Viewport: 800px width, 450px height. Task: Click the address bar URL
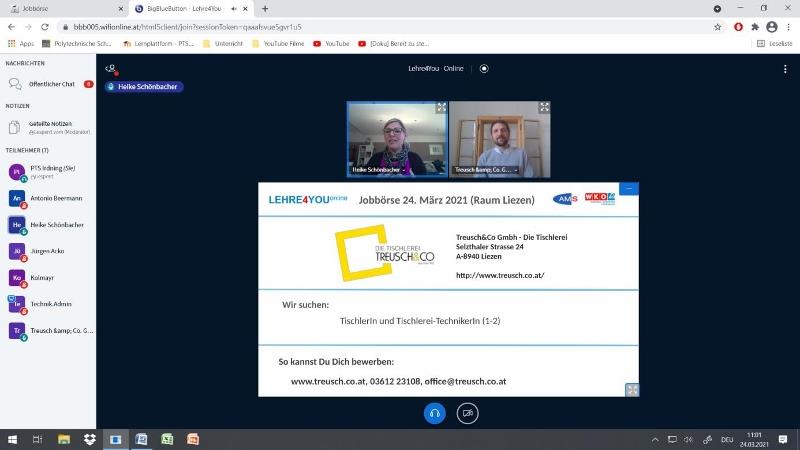pyautogui.click(x=187, y=27)
